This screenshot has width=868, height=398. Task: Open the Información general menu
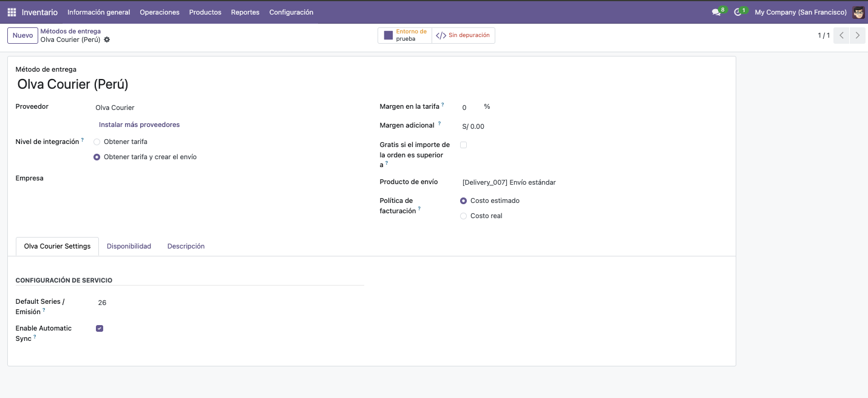[99, 12]
